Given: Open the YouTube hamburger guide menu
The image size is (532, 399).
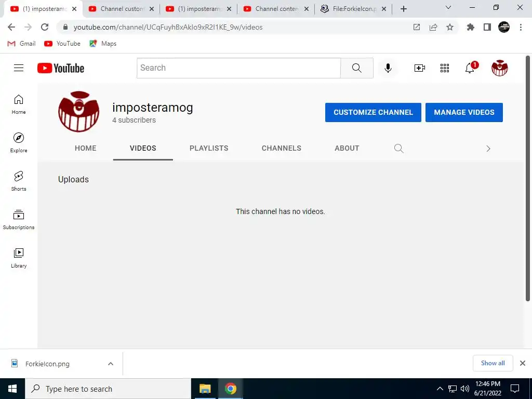Looking at the screenshot, I should [x=19, y=68].
